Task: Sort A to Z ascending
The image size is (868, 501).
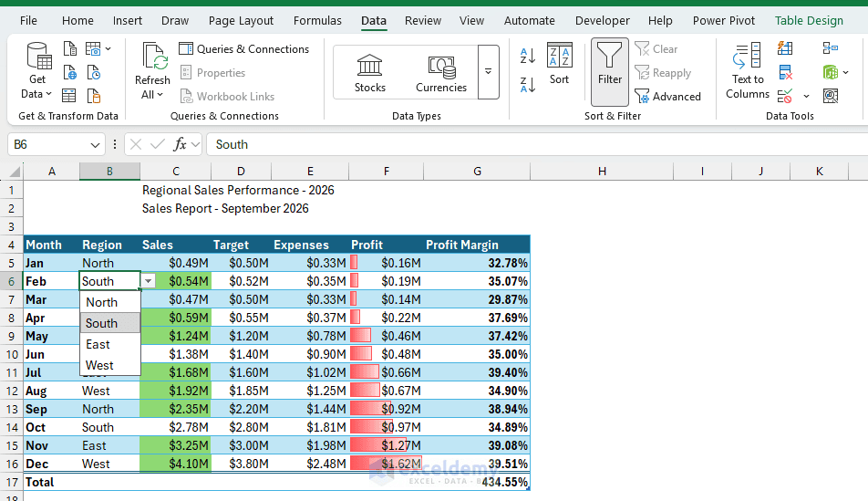Action: 528,56
